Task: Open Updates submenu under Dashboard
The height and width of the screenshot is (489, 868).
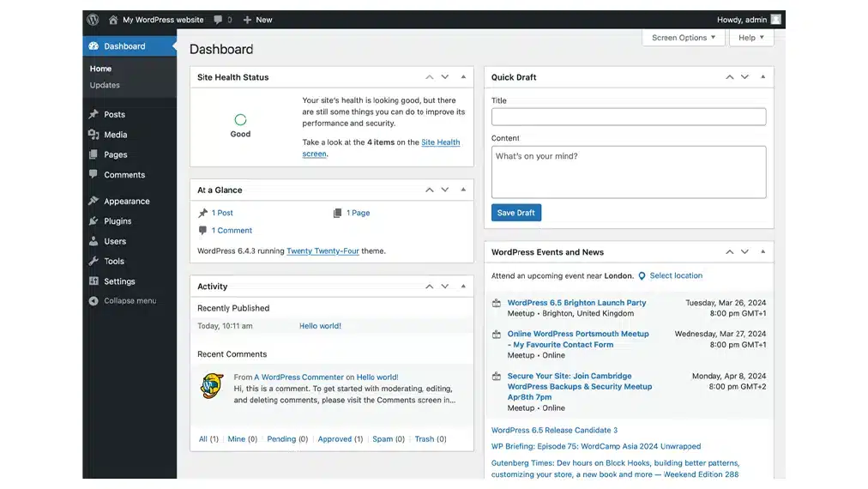Action: (105, 85)
